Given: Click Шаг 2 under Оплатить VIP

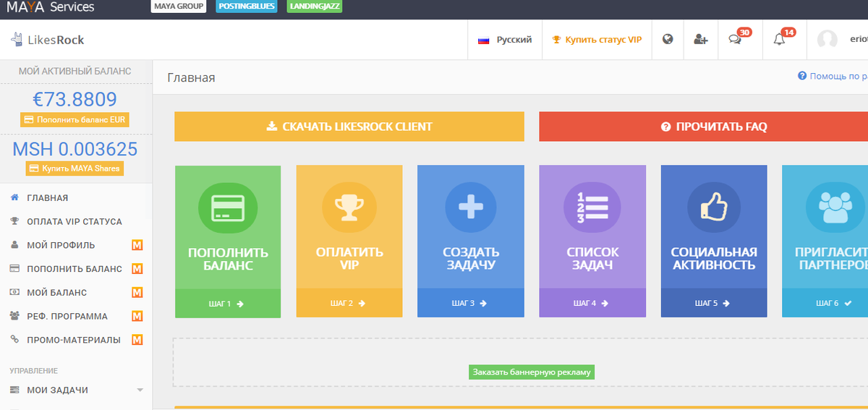Looking at the screenshot, I should coord(349,303).
